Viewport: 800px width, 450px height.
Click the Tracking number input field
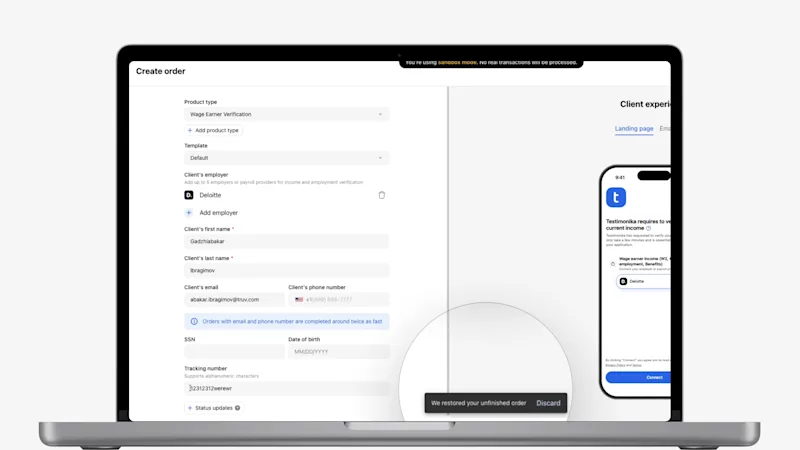click(x=286, y=388)
